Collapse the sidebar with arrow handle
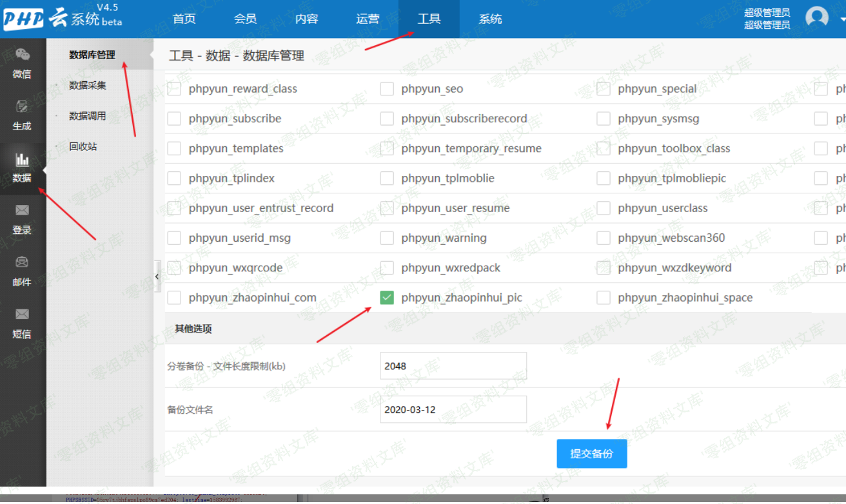 point(157,276)
